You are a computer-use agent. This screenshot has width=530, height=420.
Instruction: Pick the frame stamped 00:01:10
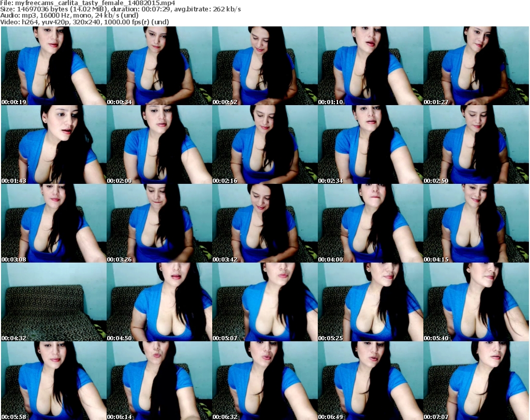(x=371, y=66)
